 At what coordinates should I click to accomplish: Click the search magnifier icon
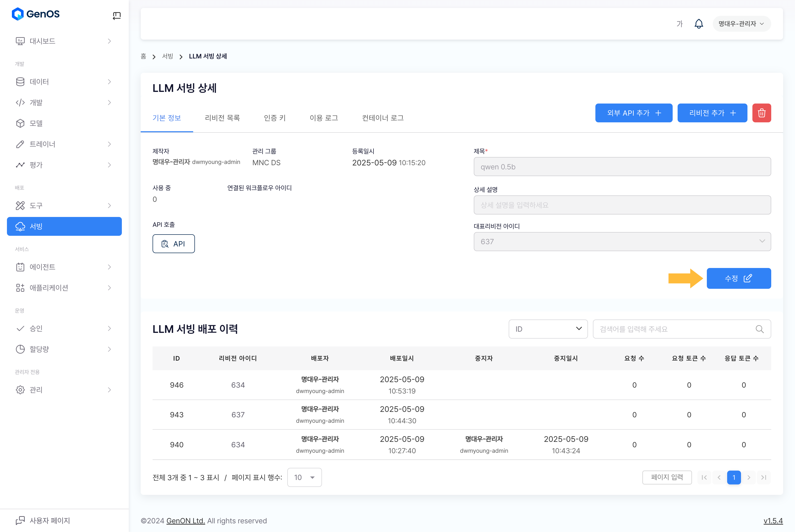pyautogui.click(x=759, y=329)
